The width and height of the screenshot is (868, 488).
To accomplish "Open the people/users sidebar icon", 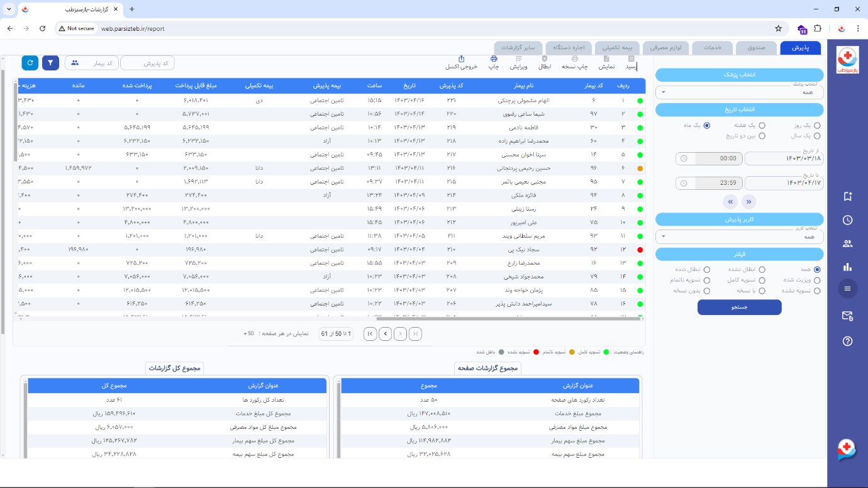I will coord(847,244).
